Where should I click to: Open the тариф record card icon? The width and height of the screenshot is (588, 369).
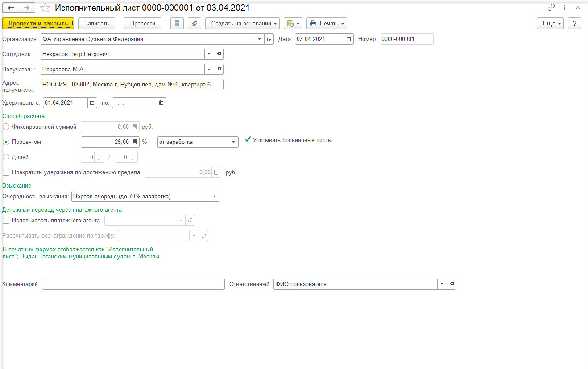pos(203,235)
